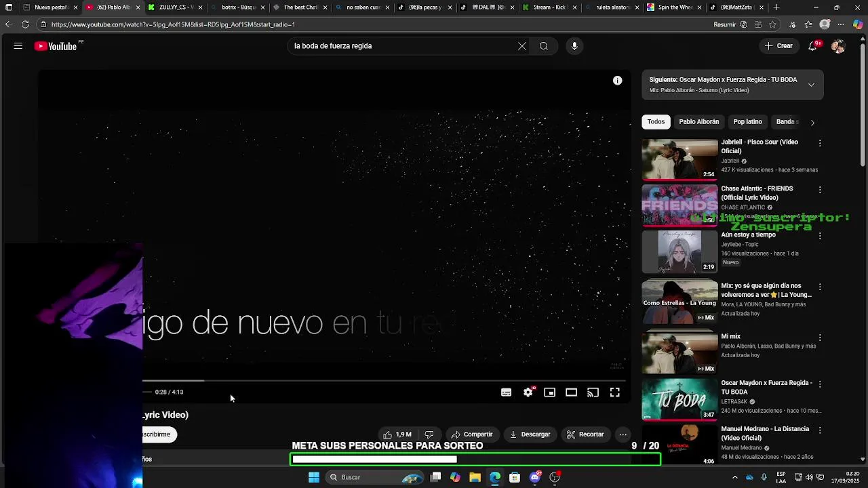Show video info card icon
The image size is (868, 488).
[617, 81]
